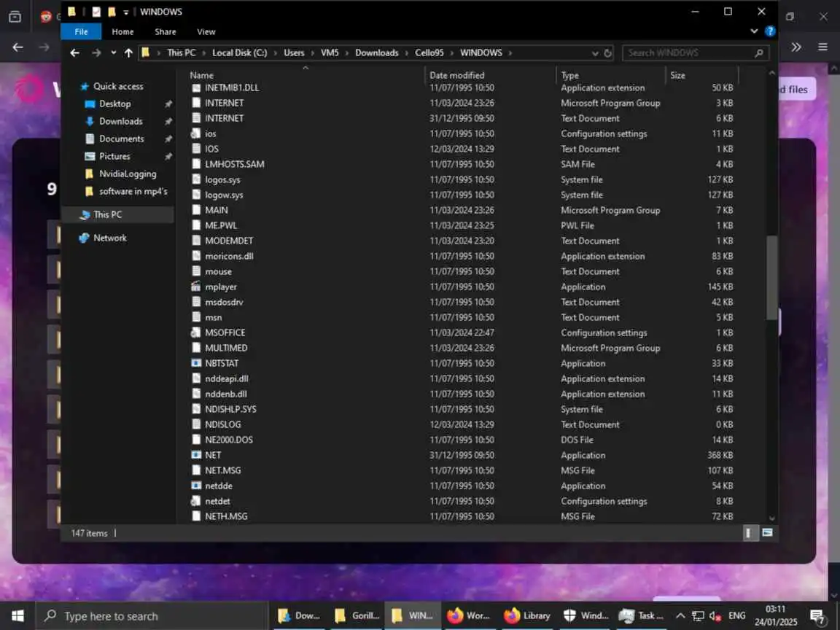Screen dimensions: 840x630
Task: Open Explorer Help via question mark icon
Action: (770, 31)
